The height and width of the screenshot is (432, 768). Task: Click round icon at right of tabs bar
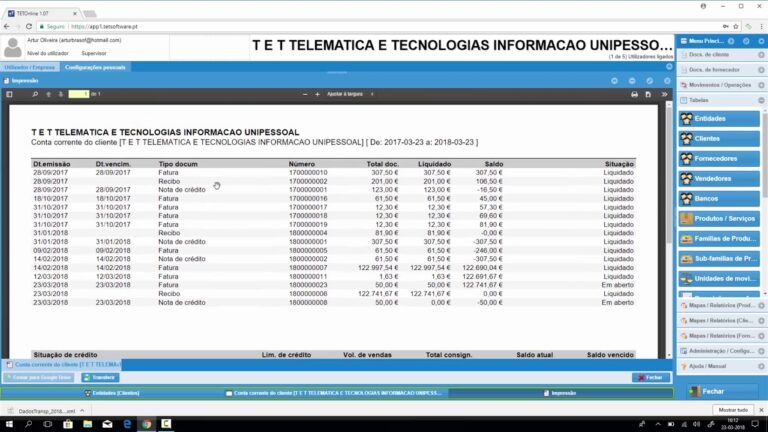(669, 67)
